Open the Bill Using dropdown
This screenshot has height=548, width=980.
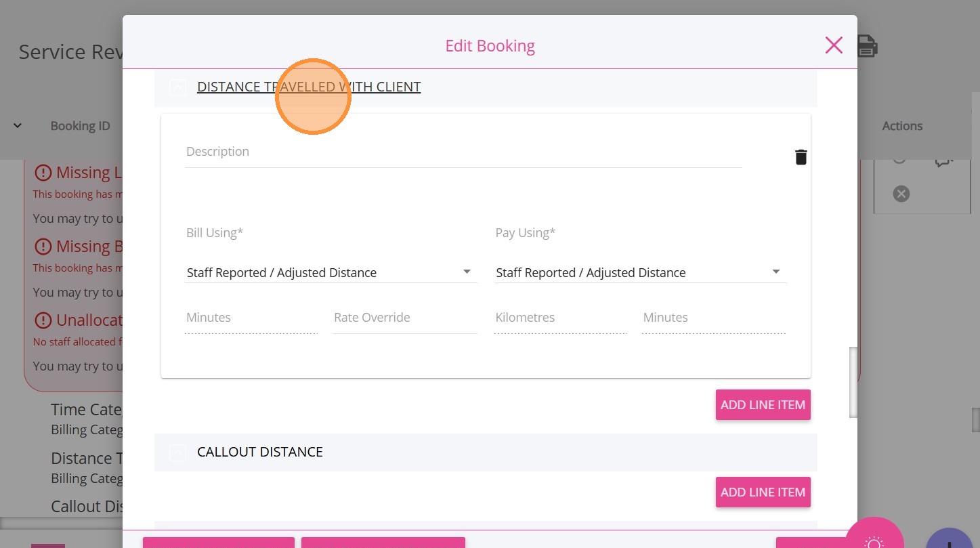tap(331, 272)
